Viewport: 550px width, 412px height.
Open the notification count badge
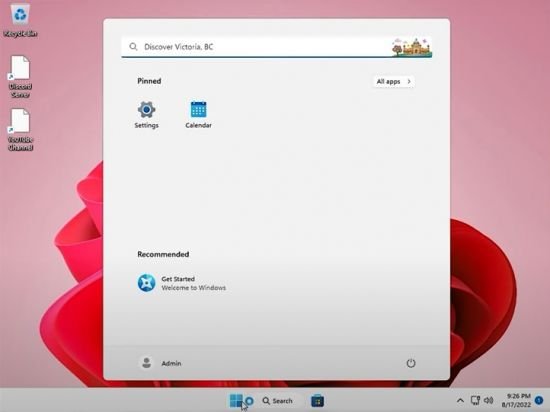(x=539, y=400)
